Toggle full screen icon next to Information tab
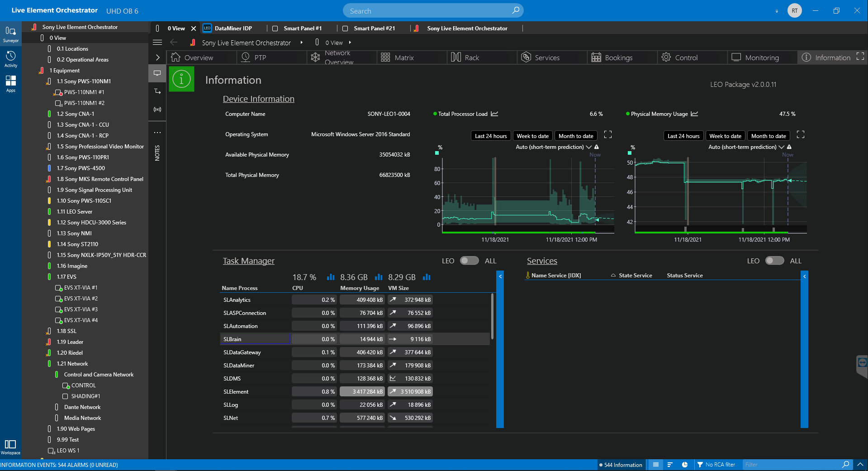868x471 pixels. coord(860,57)
